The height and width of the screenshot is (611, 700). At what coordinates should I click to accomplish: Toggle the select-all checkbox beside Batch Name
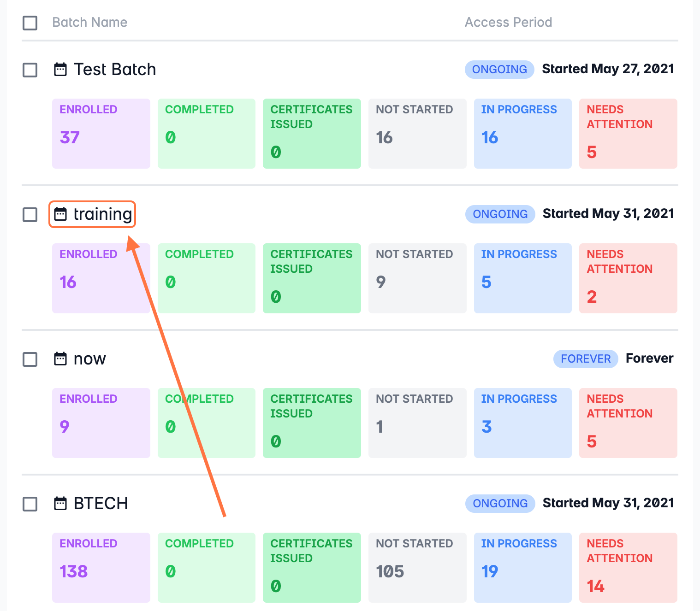point(30,23)
